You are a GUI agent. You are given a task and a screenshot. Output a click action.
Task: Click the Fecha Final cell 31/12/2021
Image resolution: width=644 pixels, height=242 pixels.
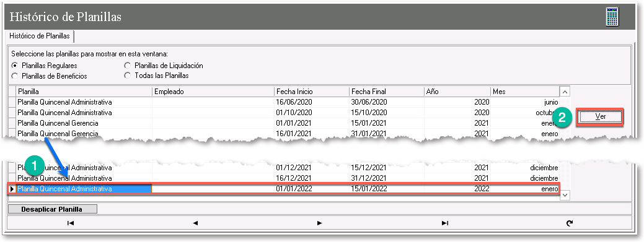(387, 178)
